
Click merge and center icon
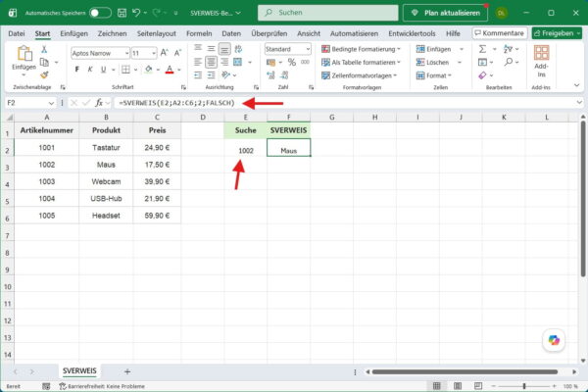[238, 62]
